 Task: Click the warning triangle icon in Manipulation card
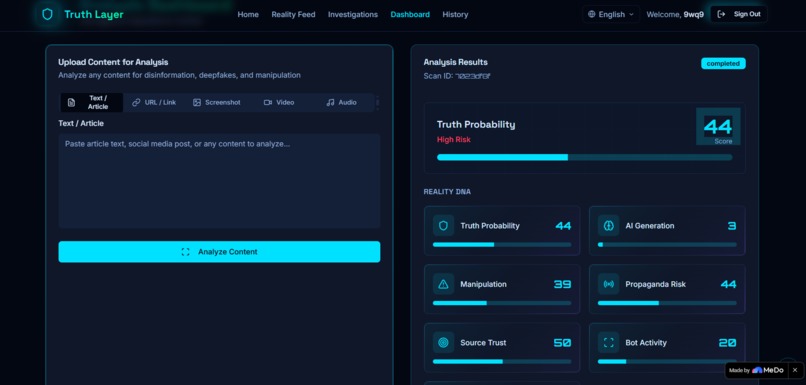[444, 284]
